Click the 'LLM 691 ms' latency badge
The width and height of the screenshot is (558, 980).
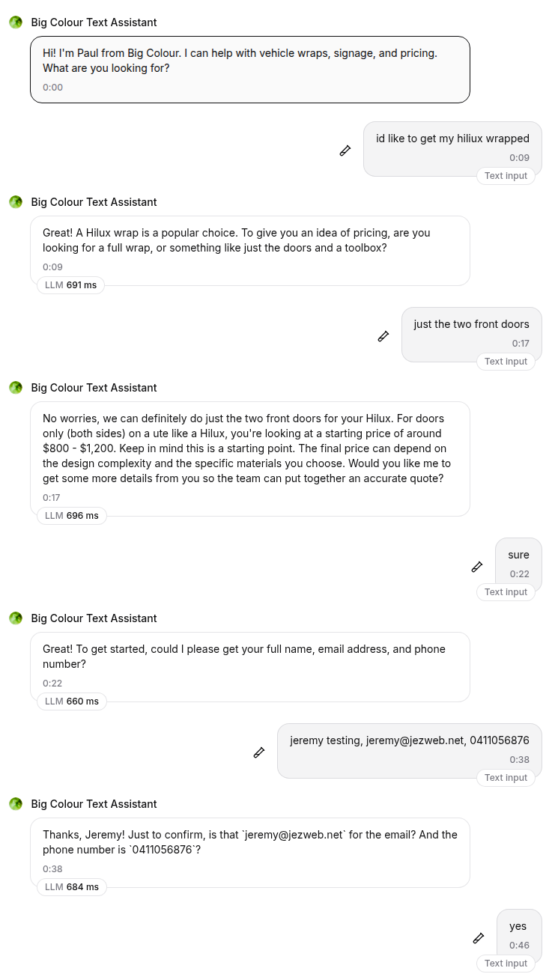70,285
